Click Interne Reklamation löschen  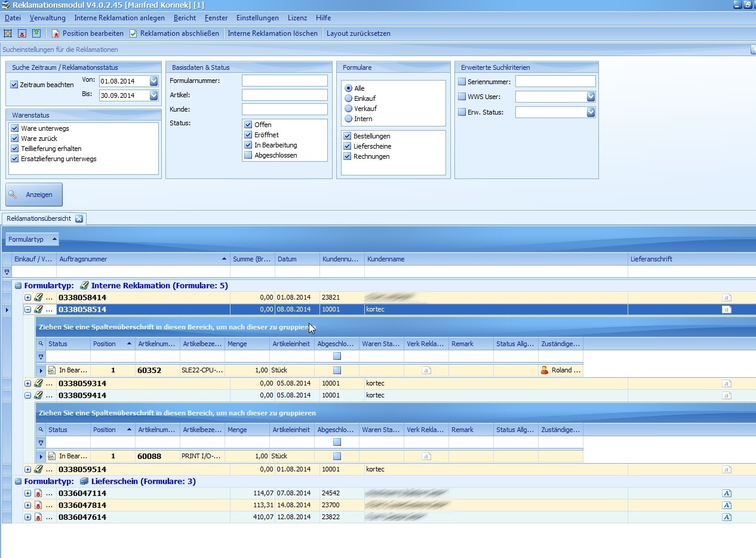pyautogui.click(x=272, y=33)
